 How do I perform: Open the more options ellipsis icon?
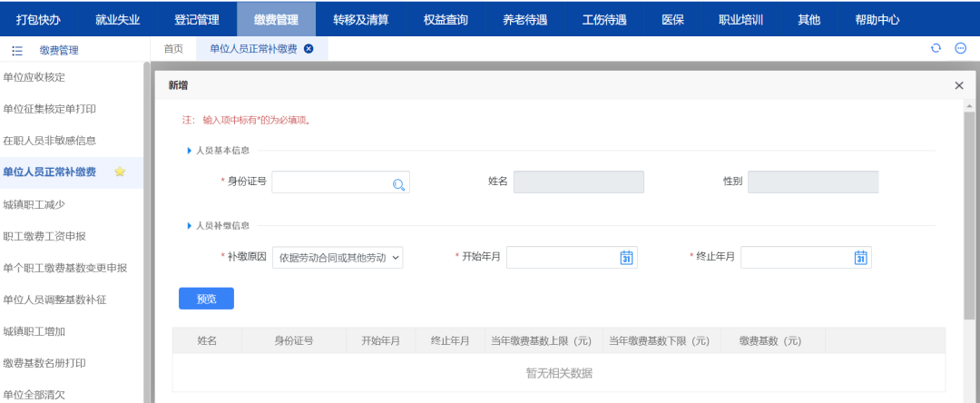tap(960, 48)
